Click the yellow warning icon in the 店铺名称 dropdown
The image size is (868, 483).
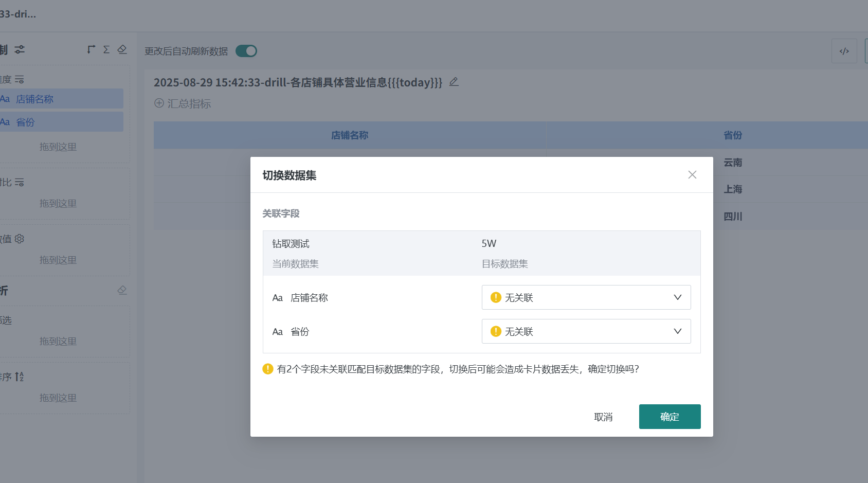click(495, 297)
